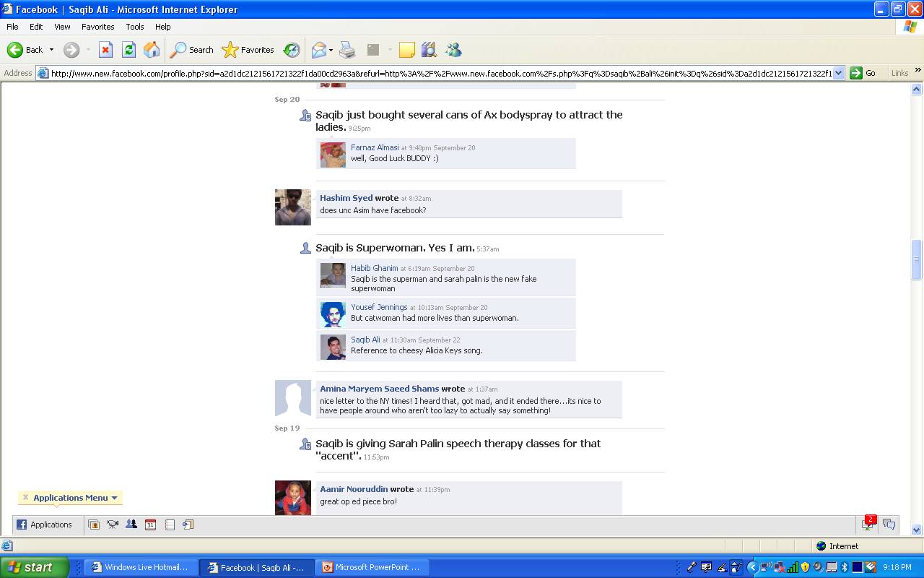The width and height of the screenshot is (924, 578).
Task: Open the Favorites menu in menu bar
Action: click(97, 27)
